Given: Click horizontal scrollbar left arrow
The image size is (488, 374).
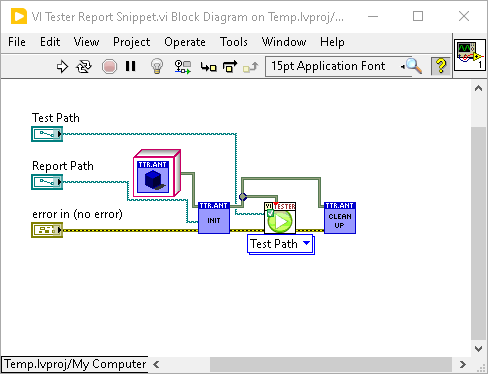Looking at the screenshot, I should pyautogui.click(x=156, y=365).
